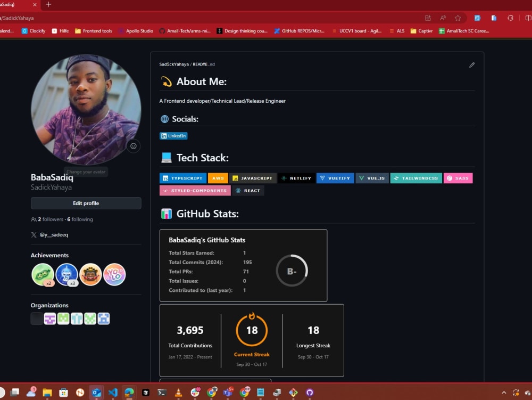This screenshot has height=400, width=532.
Task: Open Visual Studio Code from taskbar
Action: 113,393
